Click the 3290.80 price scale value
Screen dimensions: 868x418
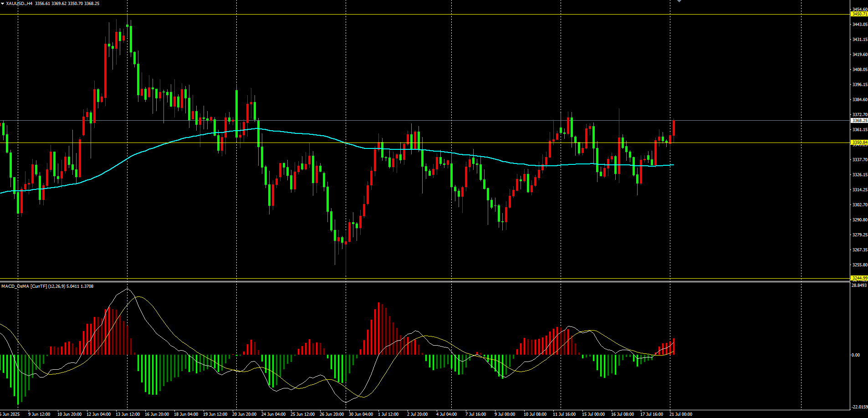pos(860,220)
